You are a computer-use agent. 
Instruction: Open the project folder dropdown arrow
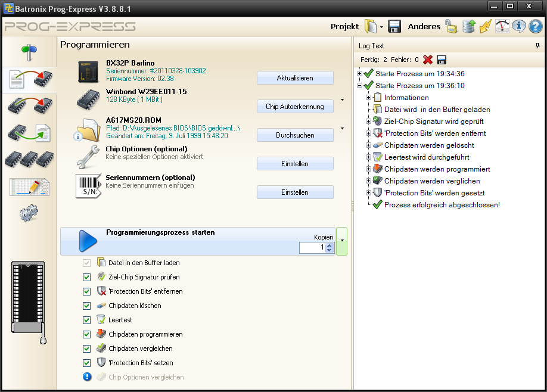[381, 27]
